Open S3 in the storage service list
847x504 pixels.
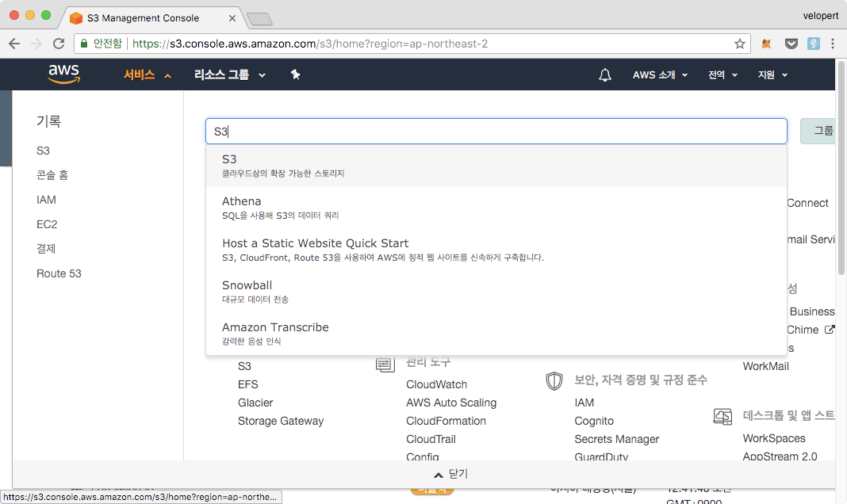pyautogui.click(x=244, y=366)
